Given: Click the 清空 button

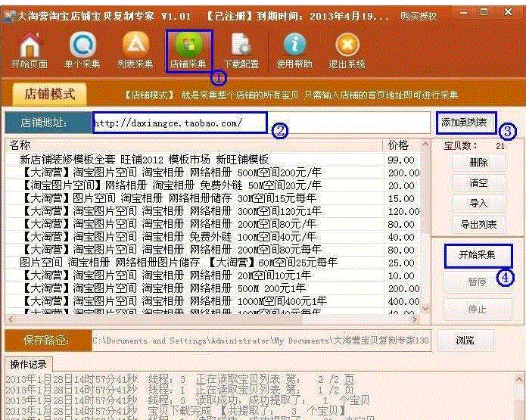Looking at the screenshot, I should [478, 183].
